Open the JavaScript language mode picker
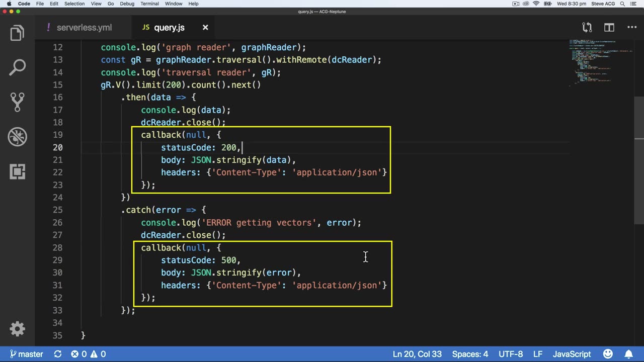644x362 pixels. pyautogui.click(x=572, y=354)
